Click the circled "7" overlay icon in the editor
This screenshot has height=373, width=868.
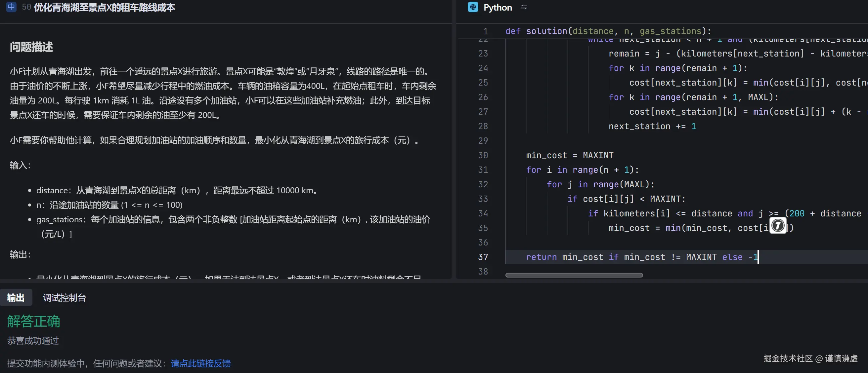click(778, 225)
